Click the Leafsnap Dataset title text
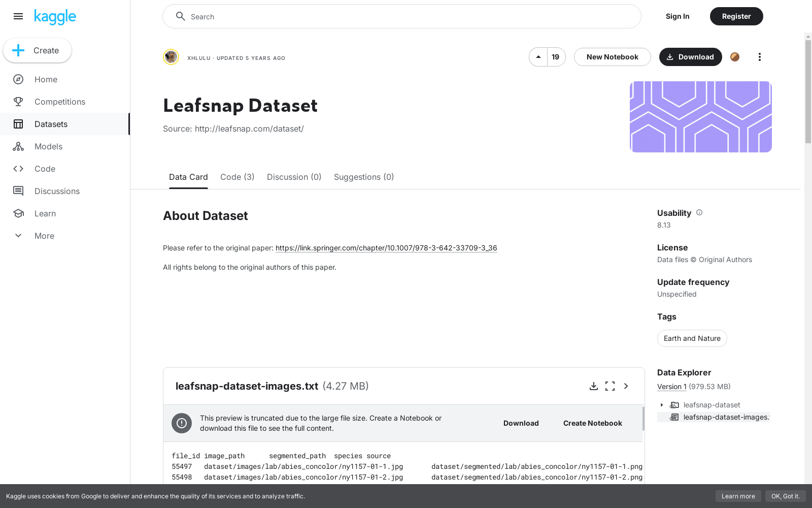The width and height of the screenshot is (812, 508). coord(240,106)
